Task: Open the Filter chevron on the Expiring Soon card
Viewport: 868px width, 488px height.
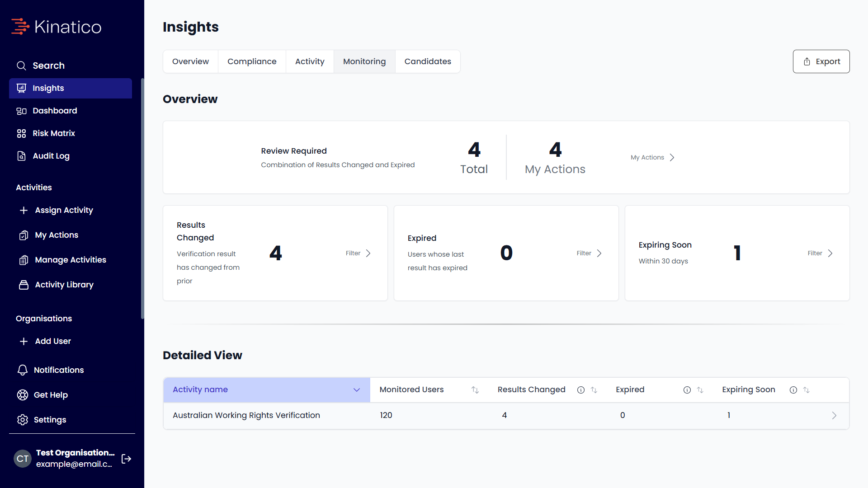Action: (830, 253)
